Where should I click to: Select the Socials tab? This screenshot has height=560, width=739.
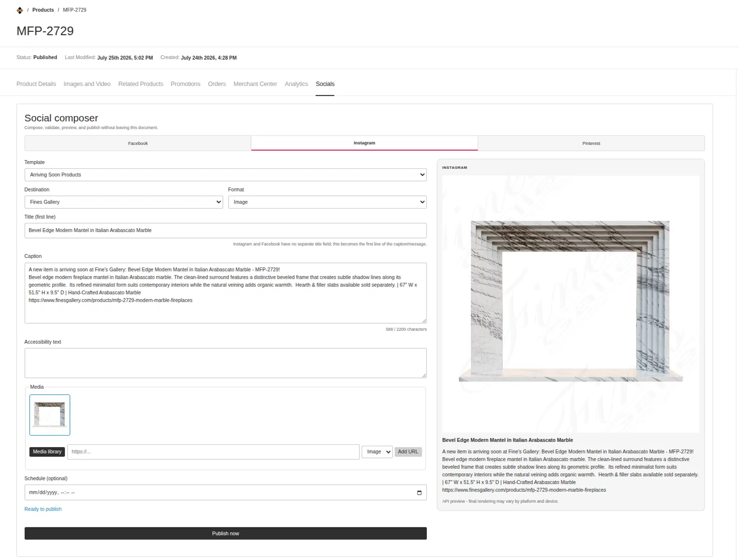tap(325, 84)
